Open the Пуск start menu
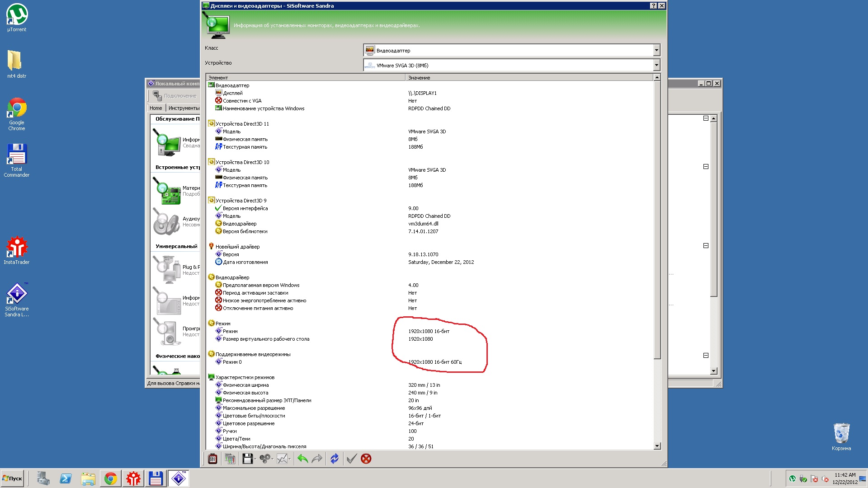The height and width of the screenshot is (488, 868). coord(13,479)
